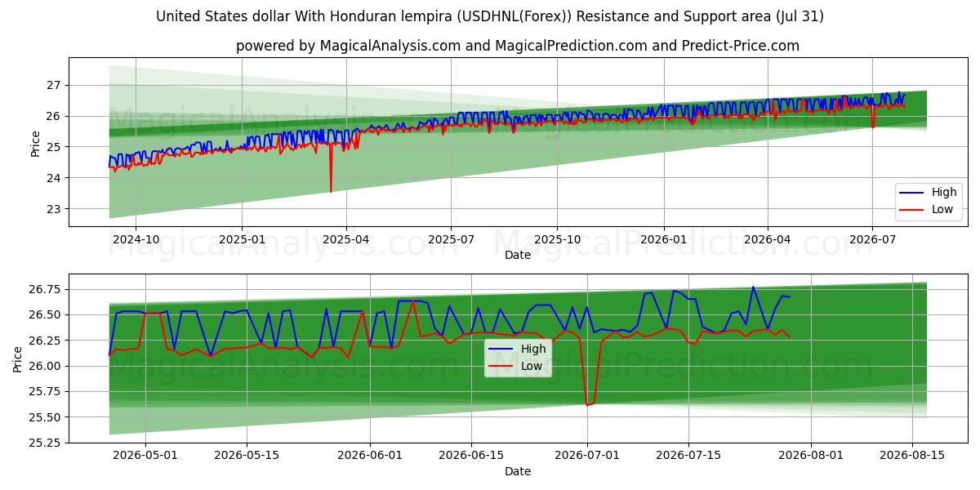The image size is (980, 490).
Task: Click the '2026-07-15' date tick label
Action: click(x=688, y=457)
